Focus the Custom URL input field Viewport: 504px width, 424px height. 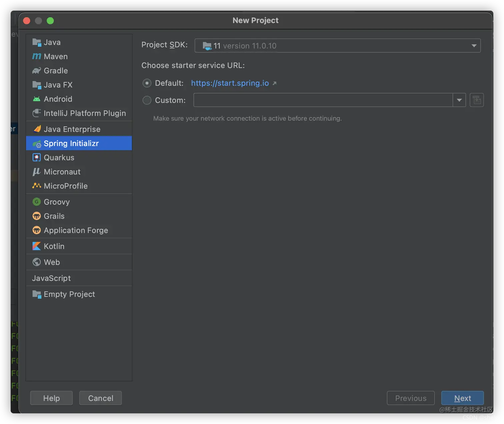[x=323, y=100]
